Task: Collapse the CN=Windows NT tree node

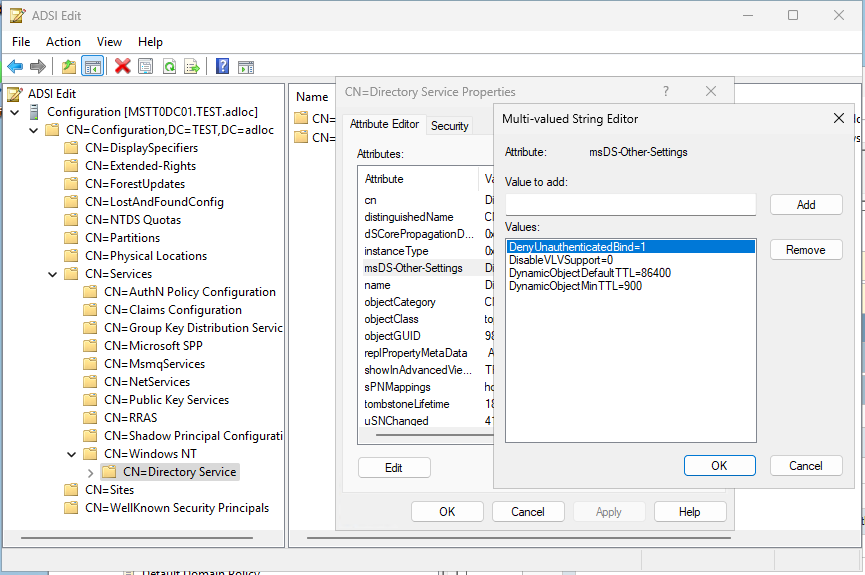Action: 72,454
